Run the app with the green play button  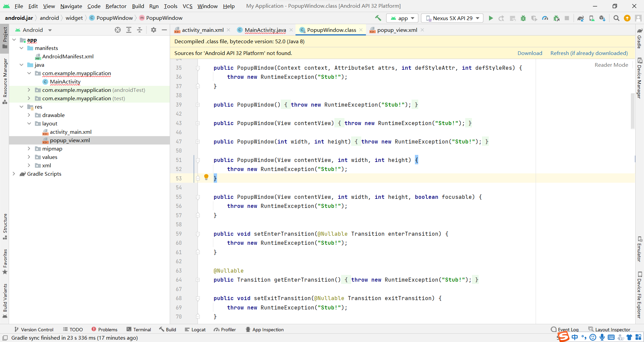[x=491, y=18]
